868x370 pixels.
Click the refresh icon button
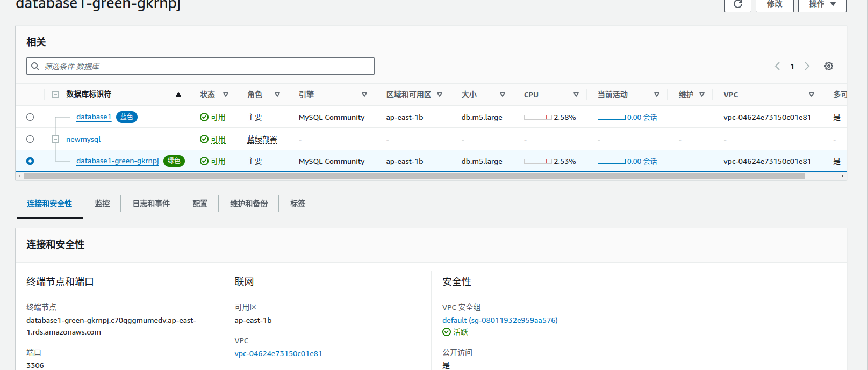point(737,4)
